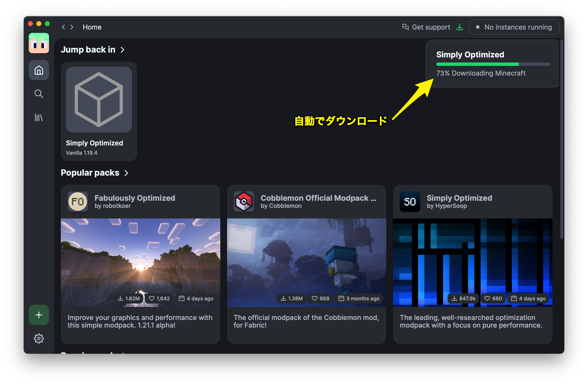Click Simply Optimized SO logo icon

tap(410, 202)
